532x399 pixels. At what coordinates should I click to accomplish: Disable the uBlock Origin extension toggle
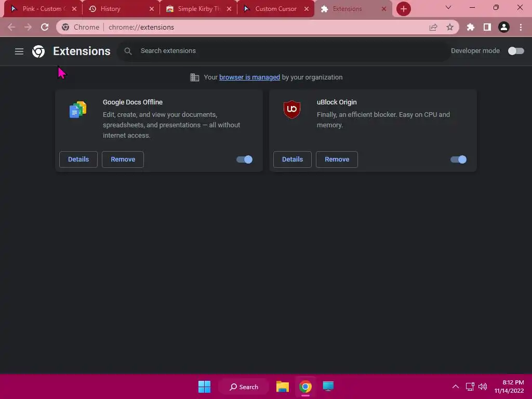click(x=458, y=159)
